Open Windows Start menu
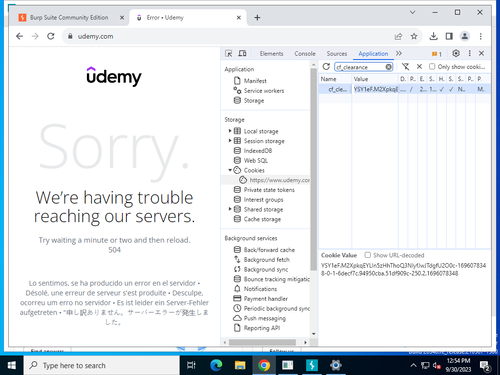This screenshot has width=500, height=375. (x=12, y=365)
